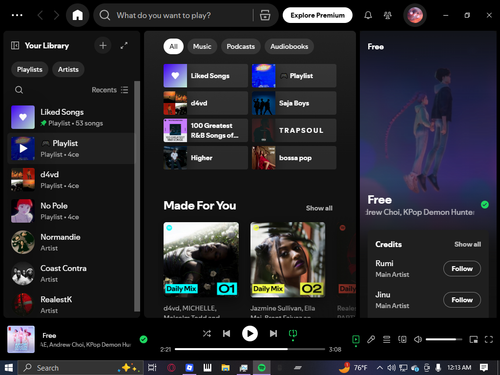The height and width of the screenshot is (375, 500).
Task: Open No Pole playlist in library
Action: coord(71,211)
